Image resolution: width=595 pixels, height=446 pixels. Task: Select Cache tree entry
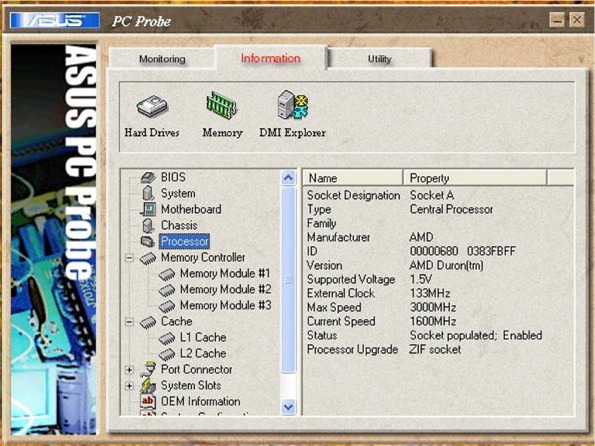tap(176, 321)
